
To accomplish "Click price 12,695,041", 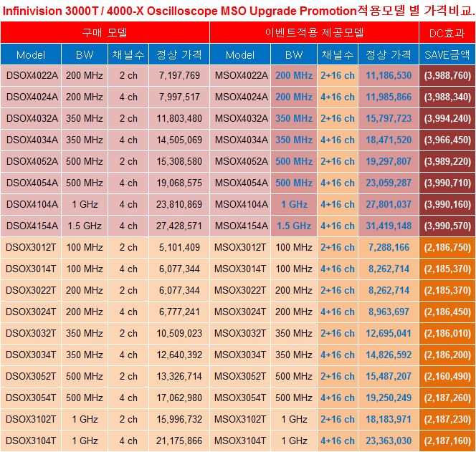I will click(389, 333).
